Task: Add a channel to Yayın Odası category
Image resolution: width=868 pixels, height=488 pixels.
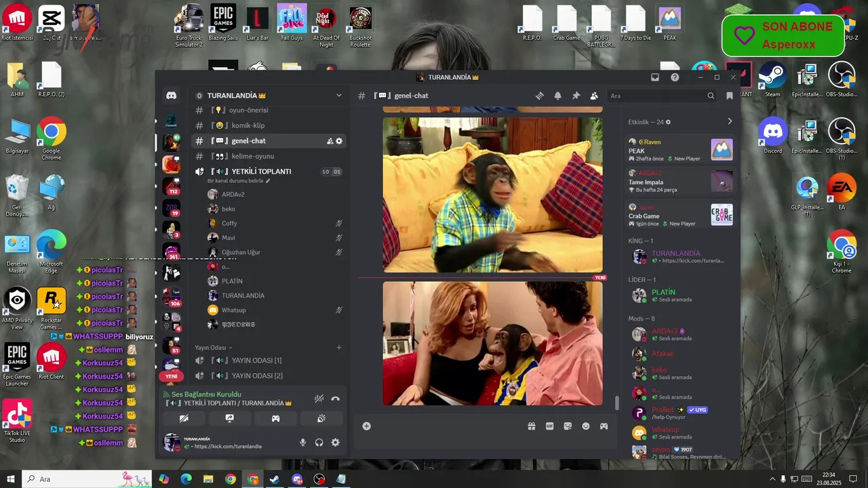Action: click(x=339, y=348)
